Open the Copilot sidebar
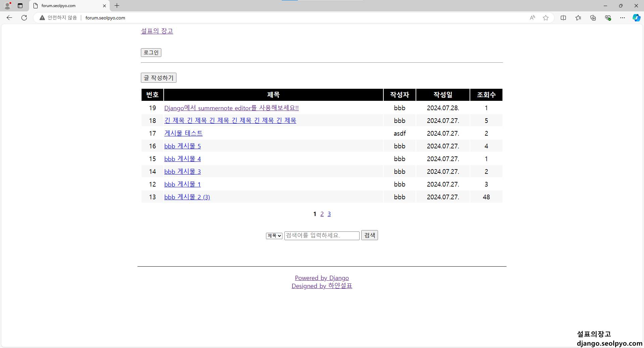644x348 pixels. (636, 18)
